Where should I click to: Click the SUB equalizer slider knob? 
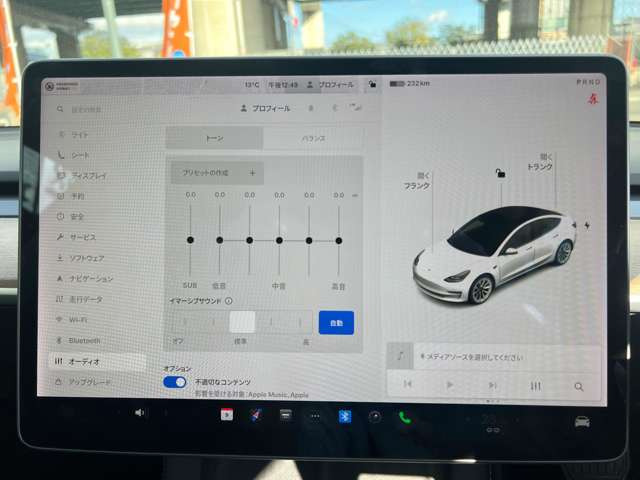point(189,240)
